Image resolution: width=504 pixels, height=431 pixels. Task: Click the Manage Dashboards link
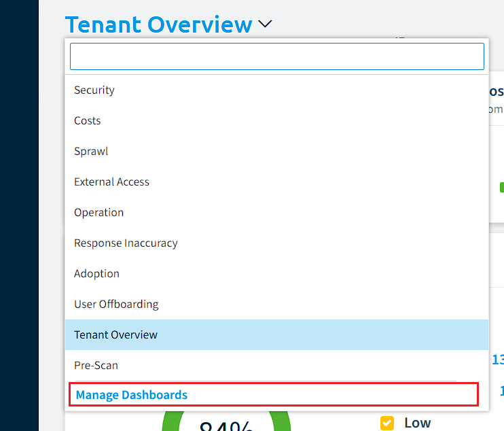132,395
